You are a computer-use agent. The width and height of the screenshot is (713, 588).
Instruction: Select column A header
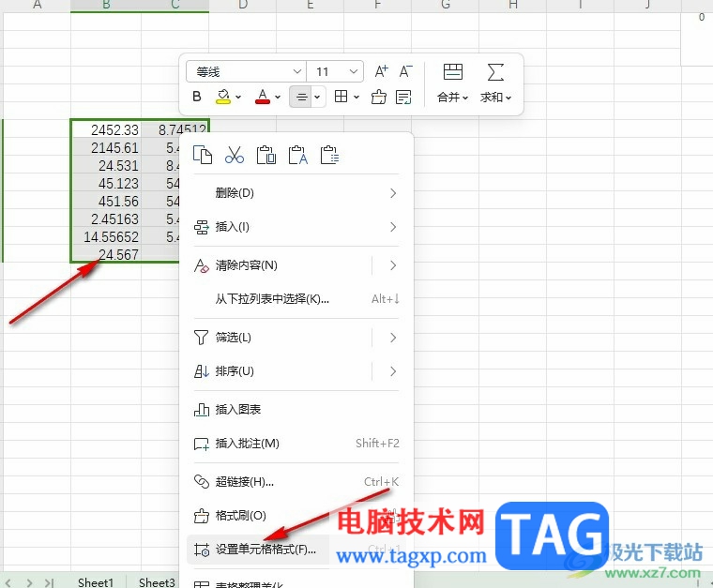pyautogui.click(x=38, y=6)
